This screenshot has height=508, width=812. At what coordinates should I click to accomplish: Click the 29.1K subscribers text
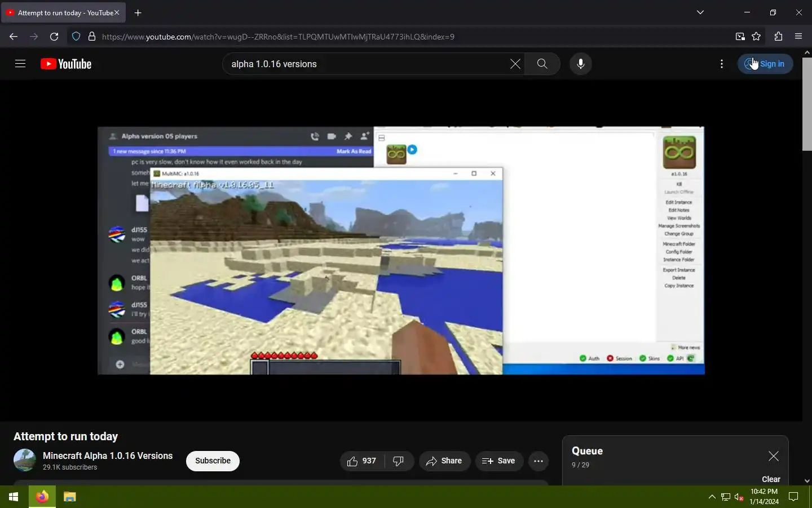(x=70, y=467)
